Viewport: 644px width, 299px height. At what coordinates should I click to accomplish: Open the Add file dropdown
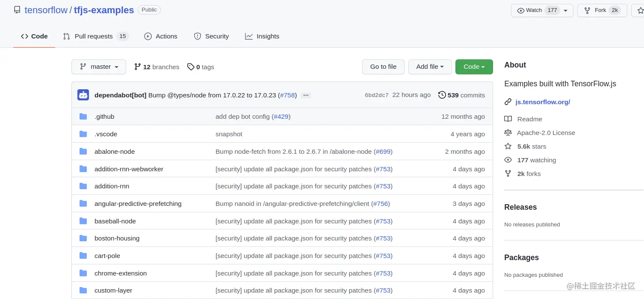(430, 67)
